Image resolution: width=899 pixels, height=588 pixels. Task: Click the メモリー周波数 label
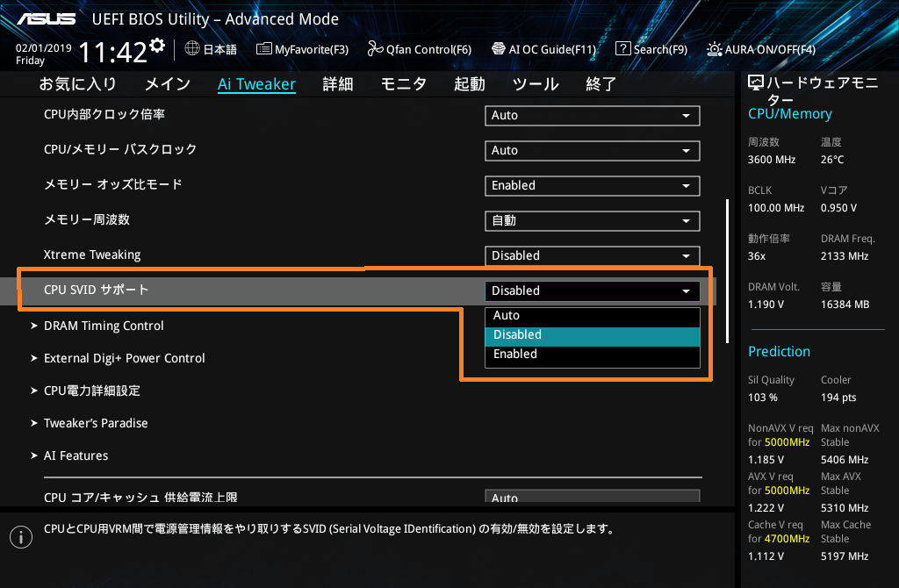(x=87, y=219)
